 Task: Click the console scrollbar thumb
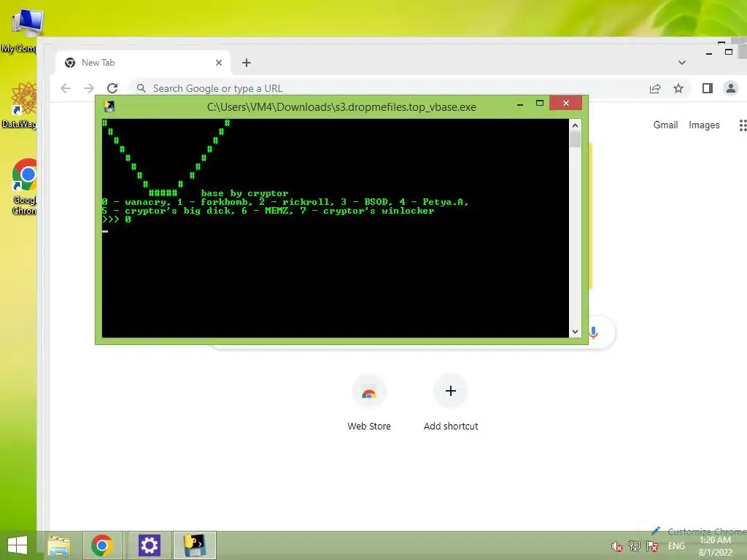click(x=575, y=139)
